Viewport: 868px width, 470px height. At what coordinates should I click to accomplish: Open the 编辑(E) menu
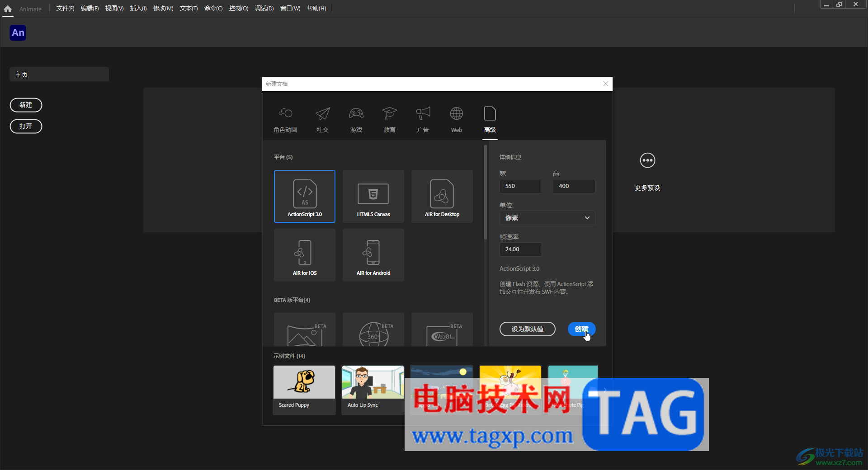[90, 9]
